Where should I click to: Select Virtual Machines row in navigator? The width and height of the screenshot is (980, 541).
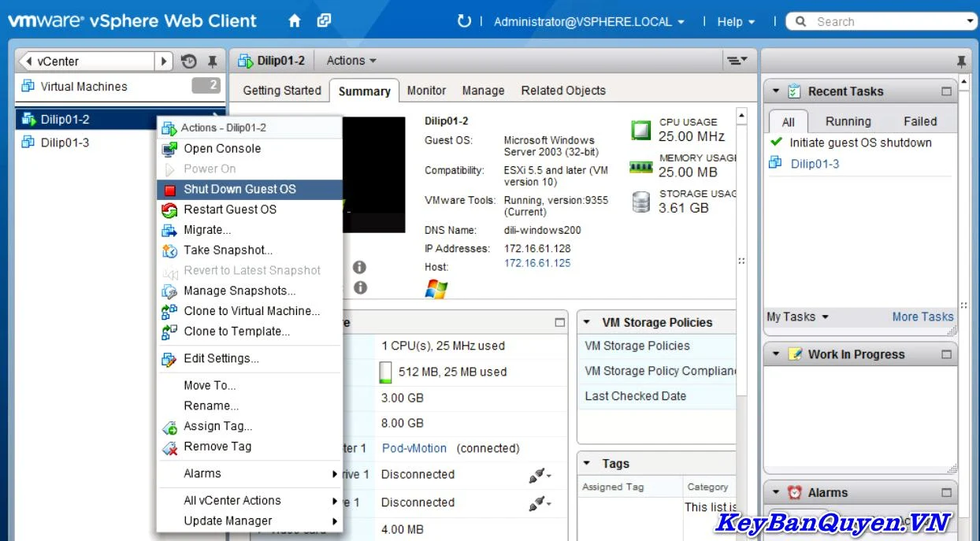pyautogui.click(x=121, y=87)
